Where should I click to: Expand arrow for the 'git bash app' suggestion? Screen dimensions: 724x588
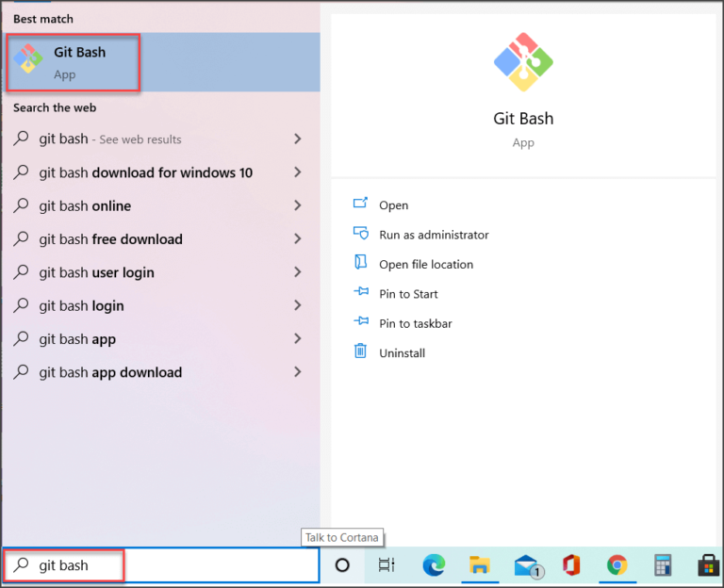(298, 339)
